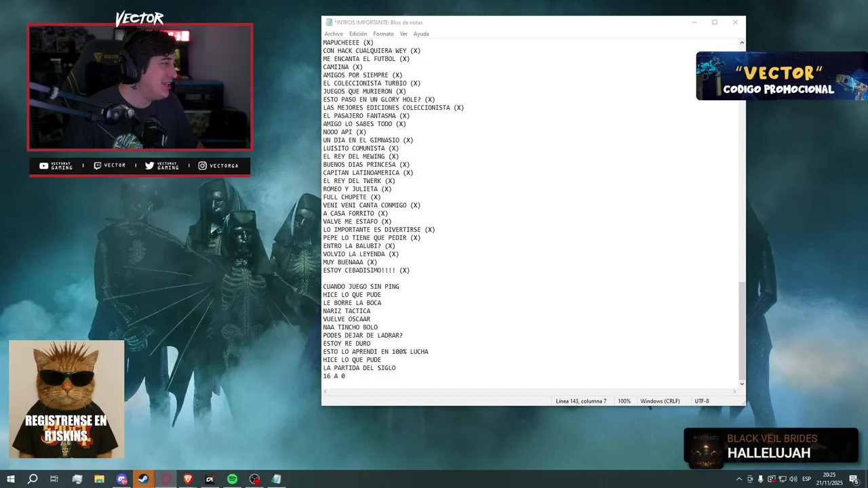Click the line 'LE BORRE LA BOCA'
The image size is (868, 488).
pyautogui.click(x=352, y=303)
